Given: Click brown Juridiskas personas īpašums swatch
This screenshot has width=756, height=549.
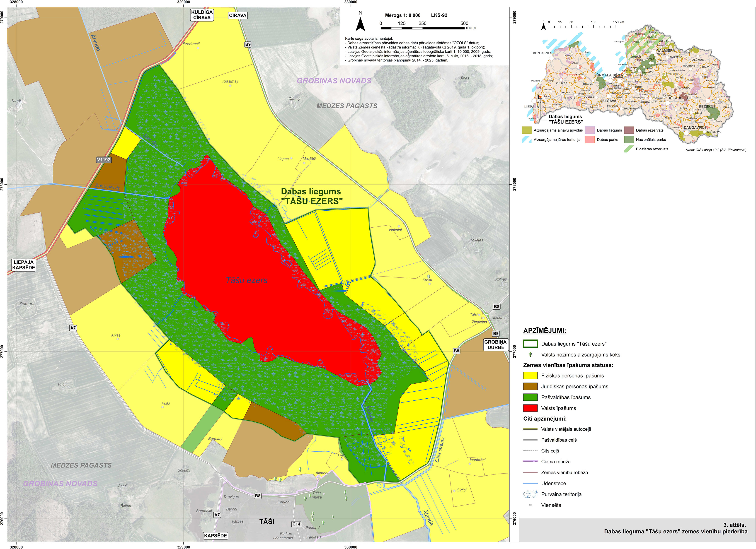Looking at the screenshot, I should 530,386.
